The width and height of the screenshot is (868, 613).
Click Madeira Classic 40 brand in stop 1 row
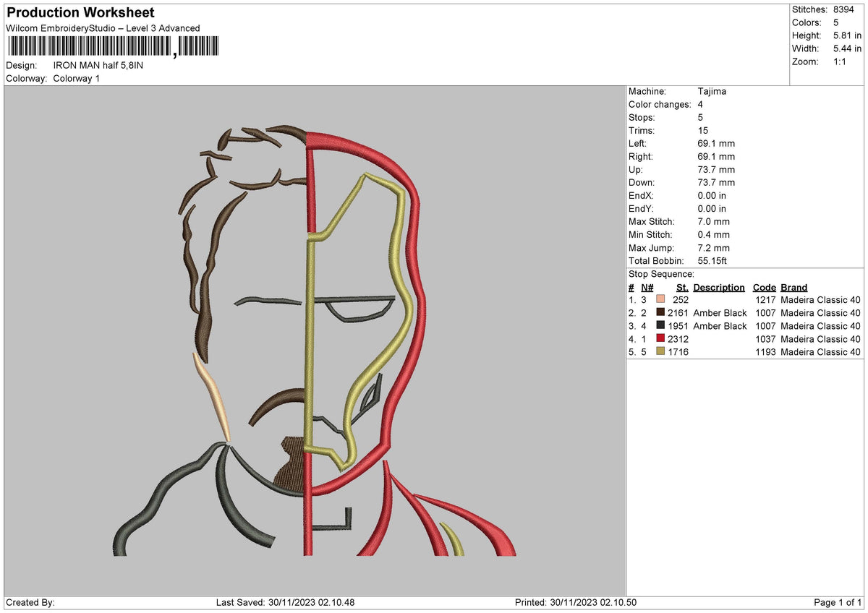coord(820,300)
